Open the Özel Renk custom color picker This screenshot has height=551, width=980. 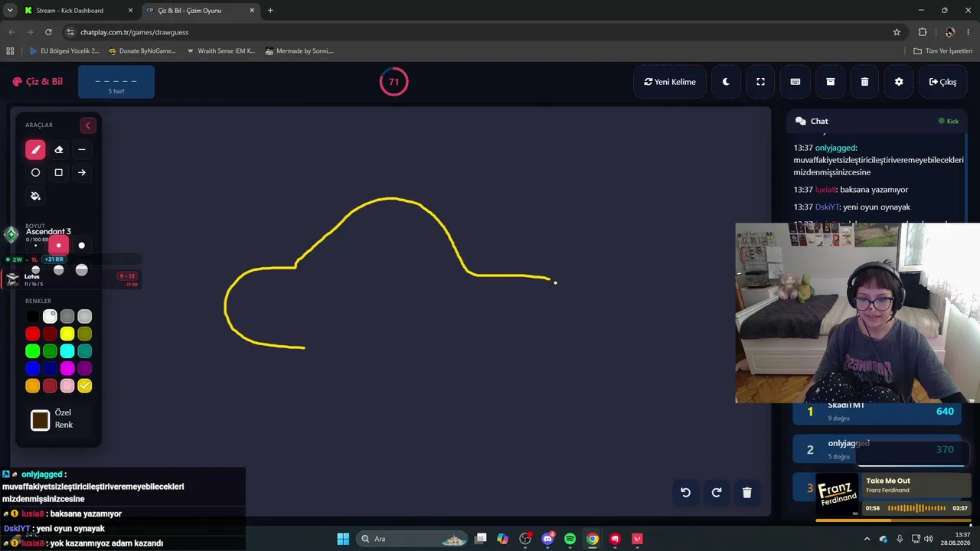(41, 420)
